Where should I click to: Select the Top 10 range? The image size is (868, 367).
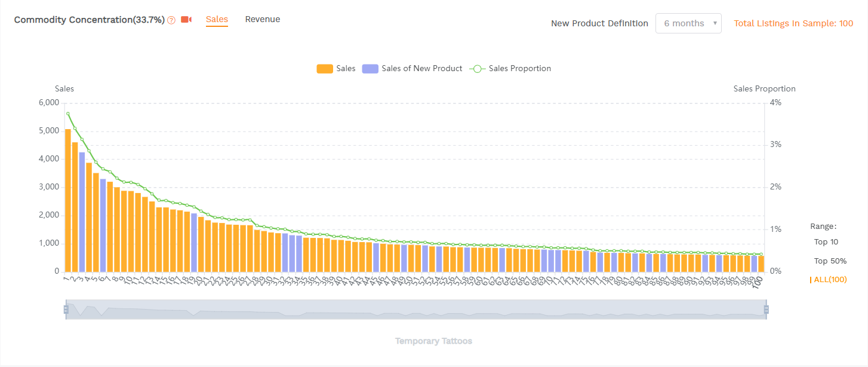click(826, 242)
